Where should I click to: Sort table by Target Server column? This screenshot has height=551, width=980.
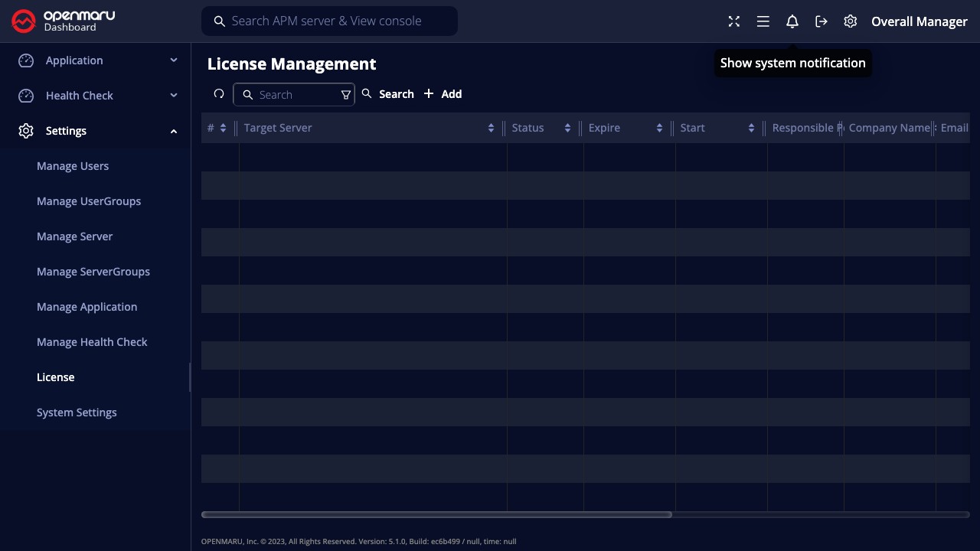[x=491, y=128]
